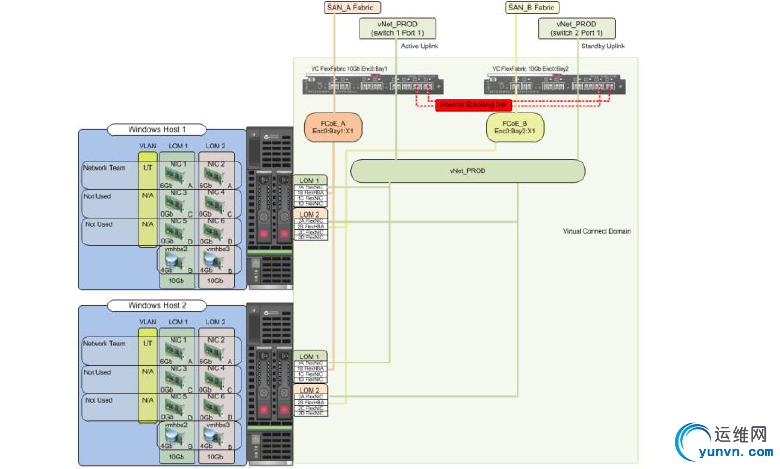Viewport: 780px width, 469px height.
Task: Click the LOM 2 column header in Windows Host 1
Action: coord(215,146)
